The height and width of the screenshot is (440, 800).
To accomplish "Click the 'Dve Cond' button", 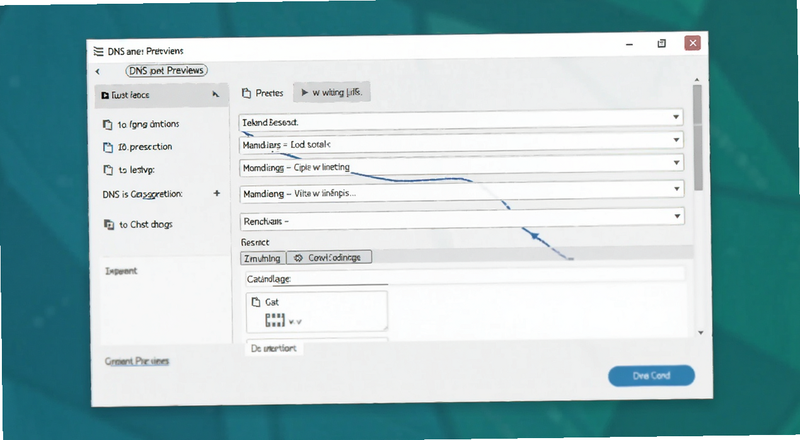I will 652,376.
